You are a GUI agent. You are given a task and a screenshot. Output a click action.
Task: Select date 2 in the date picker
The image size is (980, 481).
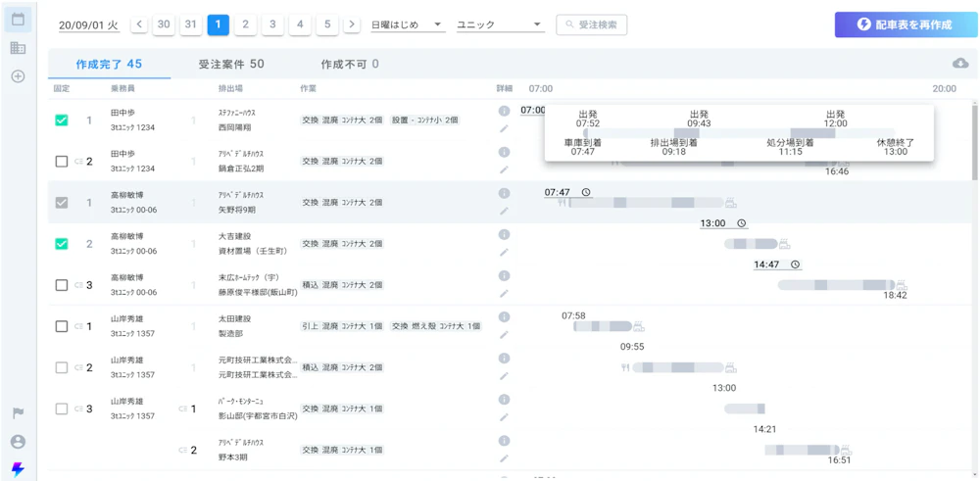coord(245,25)
